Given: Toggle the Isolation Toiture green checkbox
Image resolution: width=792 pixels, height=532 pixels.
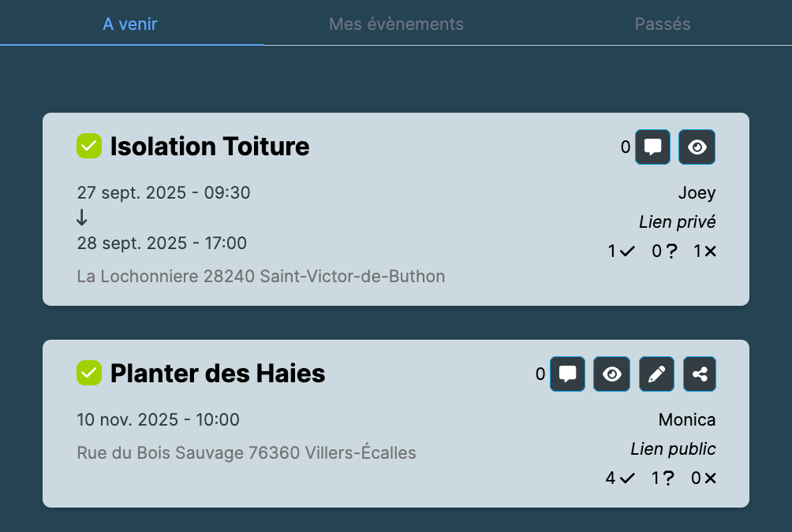Looking at the screenshot, I should 89,146.
